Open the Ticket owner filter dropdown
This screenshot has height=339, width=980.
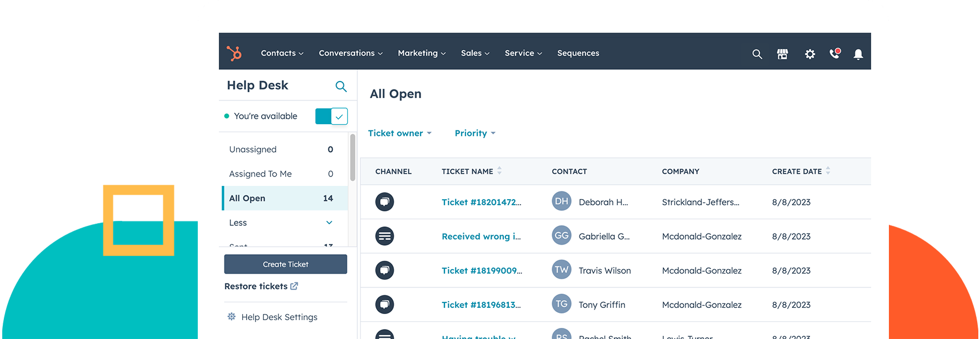coord(399,133)
